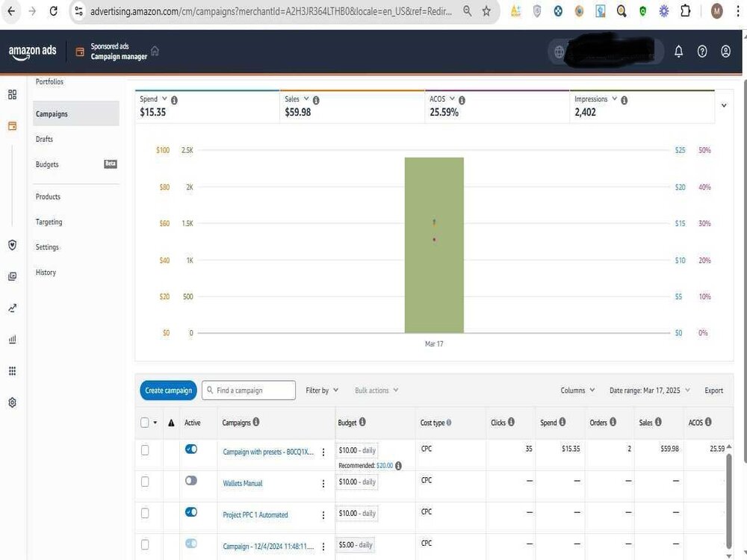
Task: Open the Date range Mar 17, 2025 picker
Action: [649, 390]
